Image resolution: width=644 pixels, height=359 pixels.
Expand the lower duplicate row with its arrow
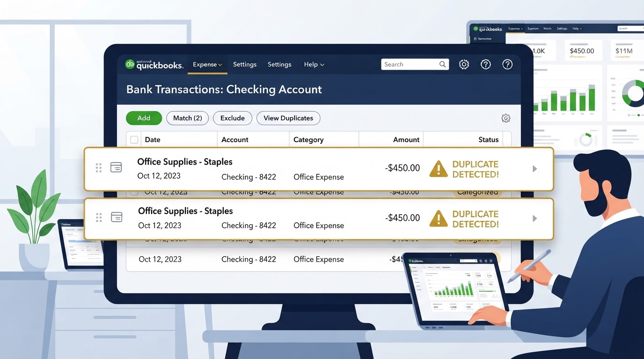click(x=535, y=218)
